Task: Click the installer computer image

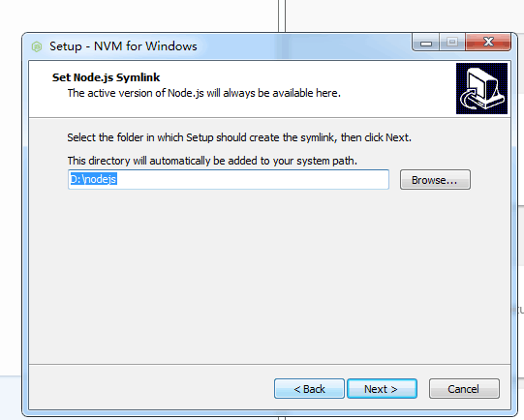Action: coord(482,88)
